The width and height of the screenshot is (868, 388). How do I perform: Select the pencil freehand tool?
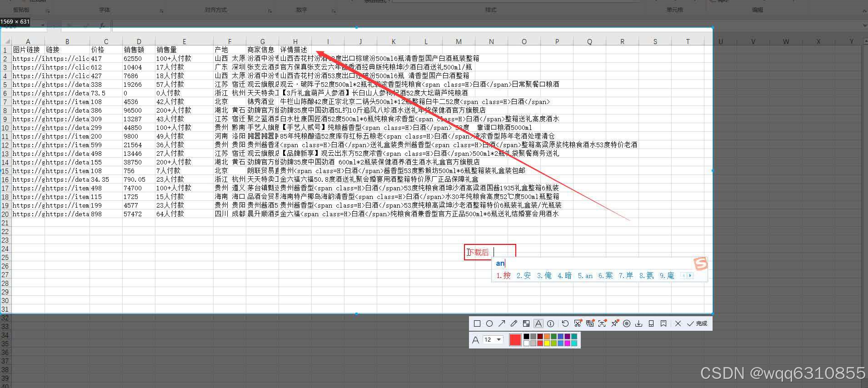pos(514,323)
